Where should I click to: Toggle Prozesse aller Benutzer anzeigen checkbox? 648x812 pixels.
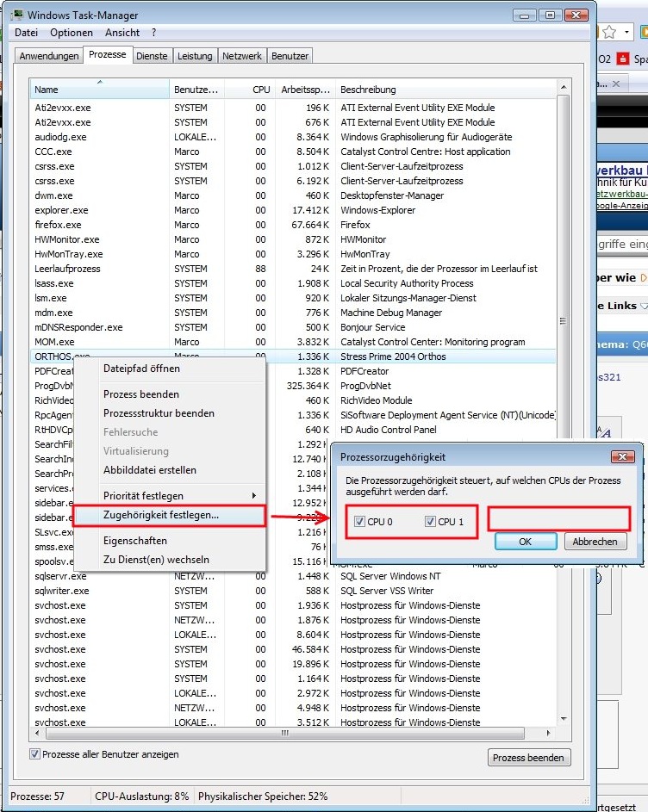click(34, 754)
